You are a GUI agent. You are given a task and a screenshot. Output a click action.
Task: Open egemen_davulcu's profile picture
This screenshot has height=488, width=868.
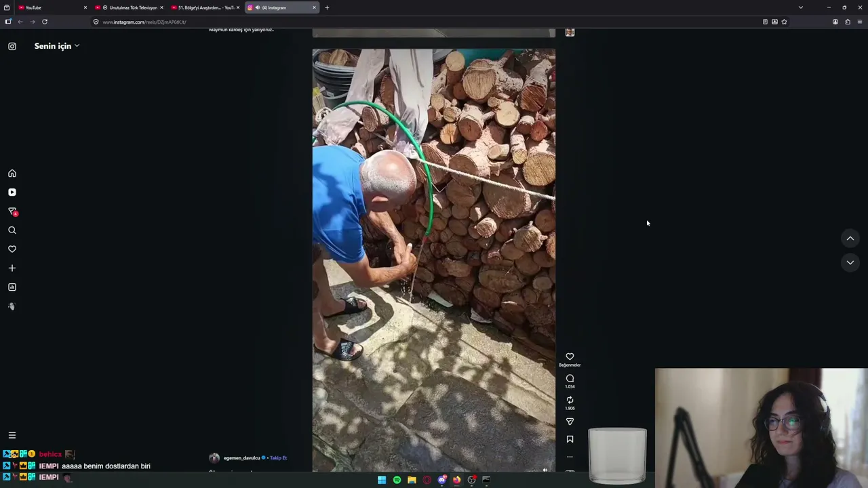coord(214,458)
